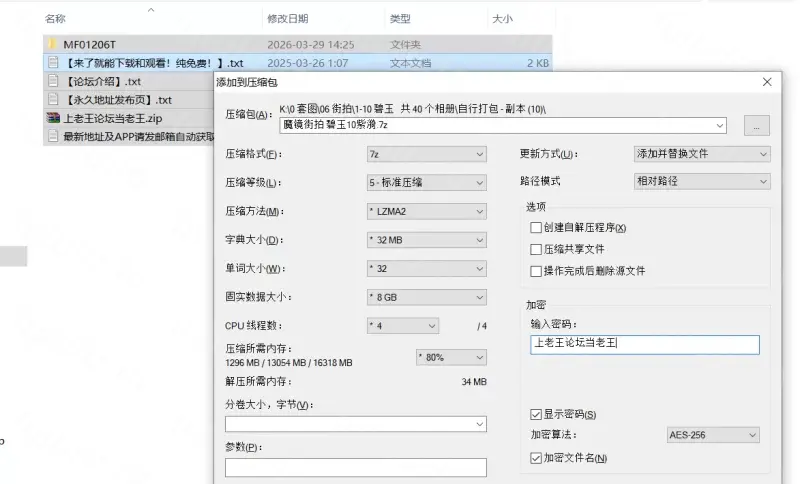Viewport: 800px width, 484px height.
Task: Toggle 压缩共享文件 checkbox
Action: pos(536,249)
